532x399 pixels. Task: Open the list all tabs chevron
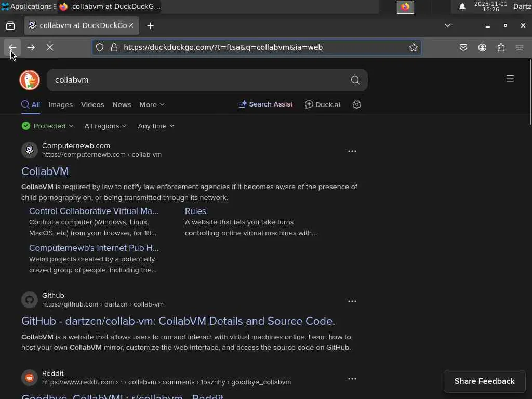click(x=448, y=25)
